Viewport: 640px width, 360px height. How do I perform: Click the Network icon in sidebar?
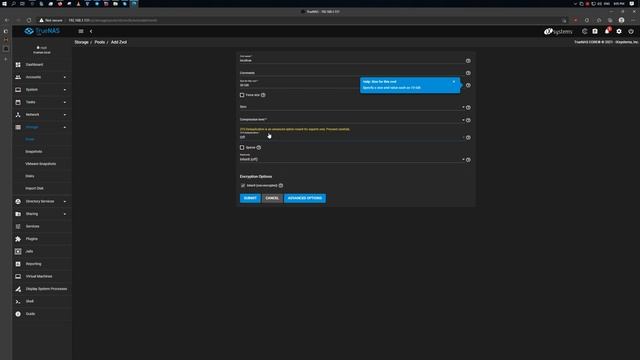click(18, 115)
